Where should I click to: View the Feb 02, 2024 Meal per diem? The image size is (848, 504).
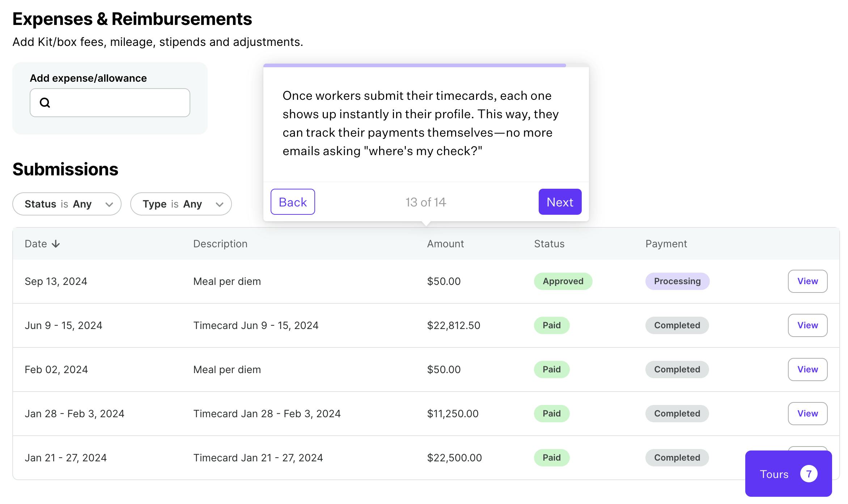coord(807,370)
